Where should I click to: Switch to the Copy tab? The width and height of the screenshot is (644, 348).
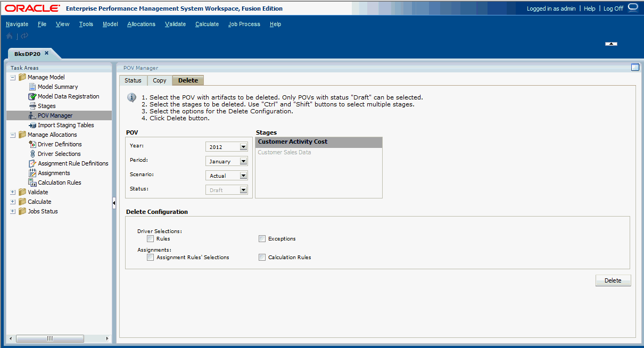[160, 80]
